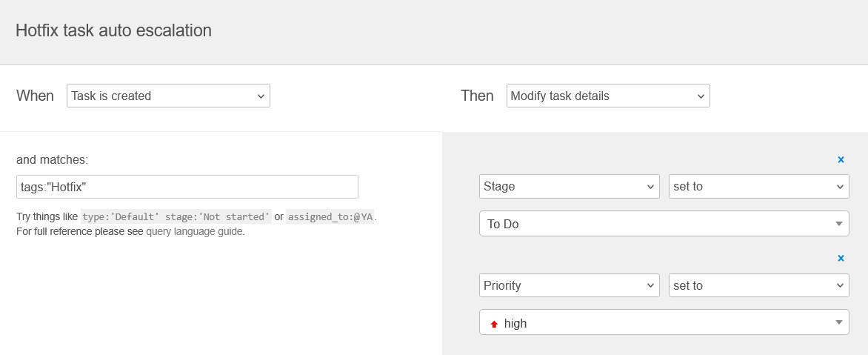Open the 'Task is created' trigger dropdown

point(168,96)
